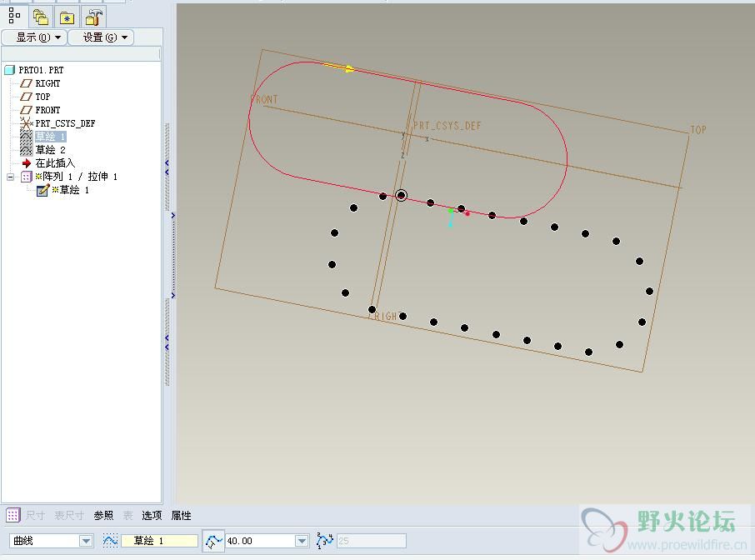755x560 pixels.
Task: Click the PRT_CSYS_DEF coordinate system icon
Action: tap(26, 123)
